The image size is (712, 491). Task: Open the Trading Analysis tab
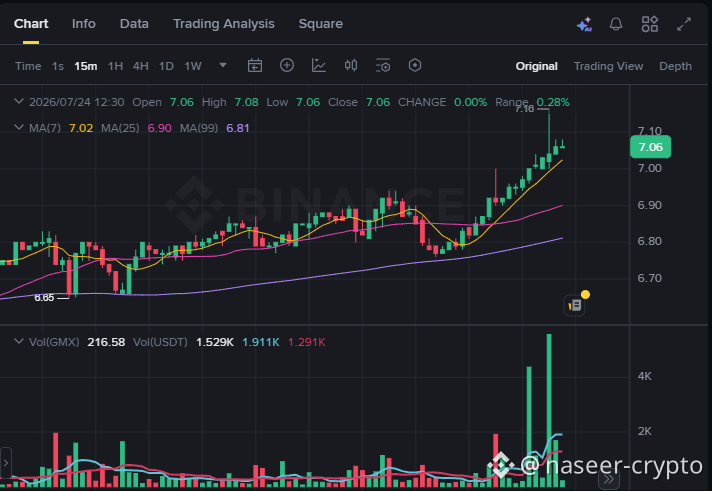point(223,24)
